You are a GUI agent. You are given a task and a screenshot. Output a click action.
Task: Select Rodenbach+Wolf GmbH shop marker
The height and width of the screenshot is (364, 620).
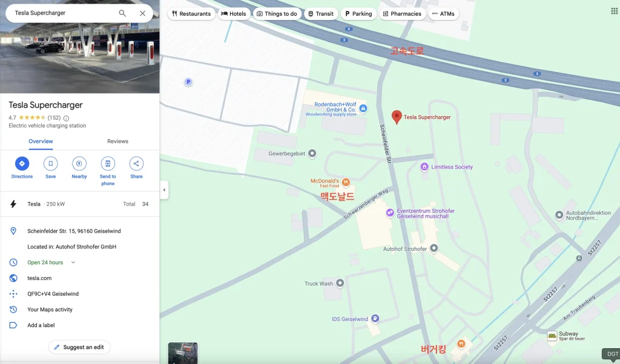(363, 108)
